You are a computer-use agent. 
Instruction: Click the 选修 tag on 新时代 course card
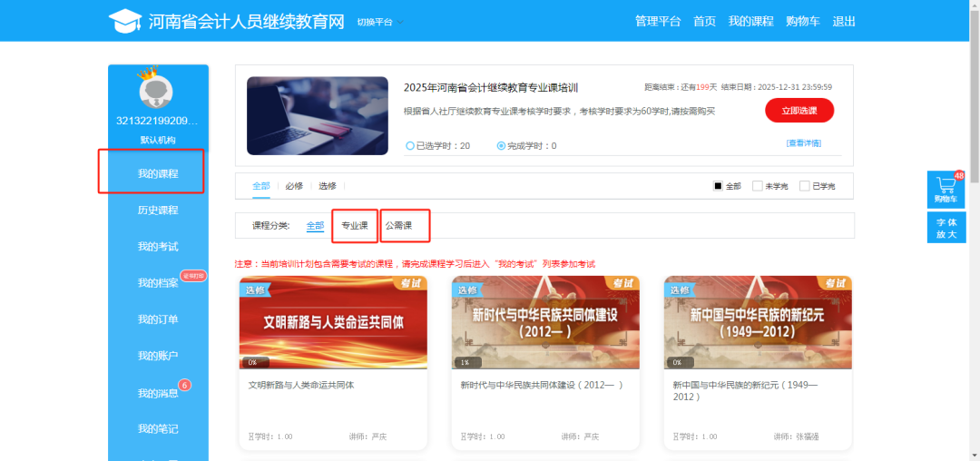467,289
